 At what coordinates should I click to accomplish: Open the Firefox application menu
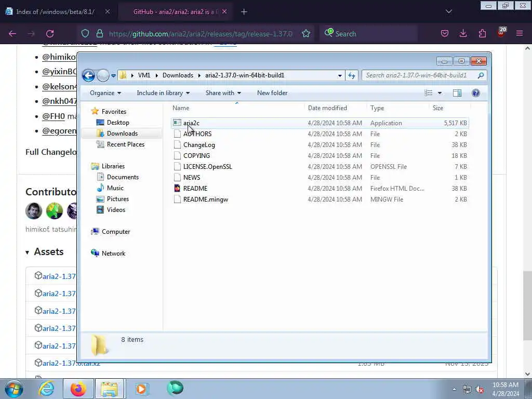coord(520,34)
